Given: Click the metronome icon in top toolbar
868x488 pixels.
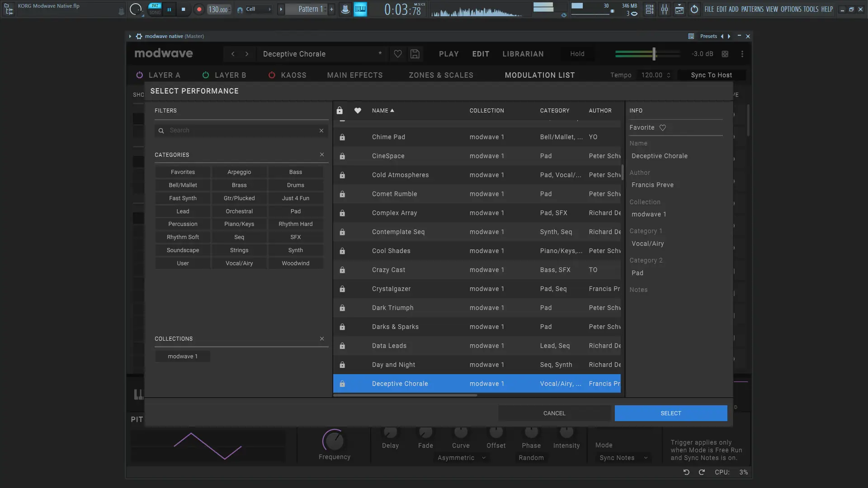Looking at the screenshot, I should pyautogui.click(x=345, y=9).
